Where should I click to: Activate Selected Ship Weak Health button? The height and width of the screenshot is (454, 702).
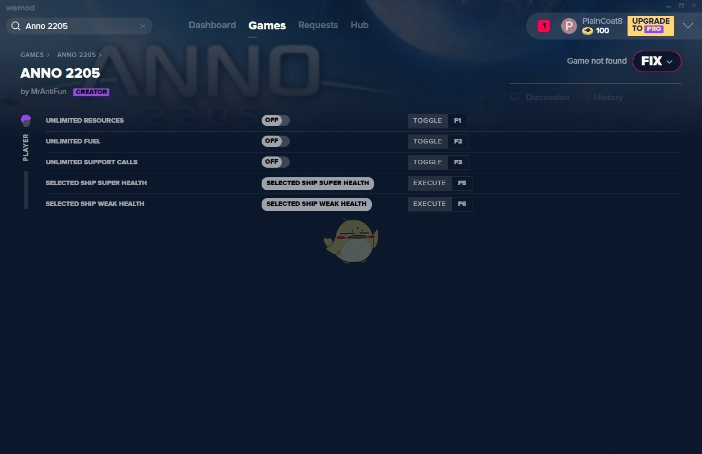pyautogui.click(x=317, y=204)
